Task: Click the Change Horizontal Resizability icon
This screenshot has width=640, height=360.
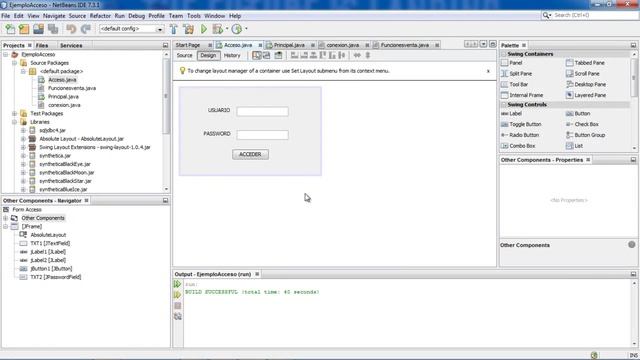Action: tap(357, 56)
